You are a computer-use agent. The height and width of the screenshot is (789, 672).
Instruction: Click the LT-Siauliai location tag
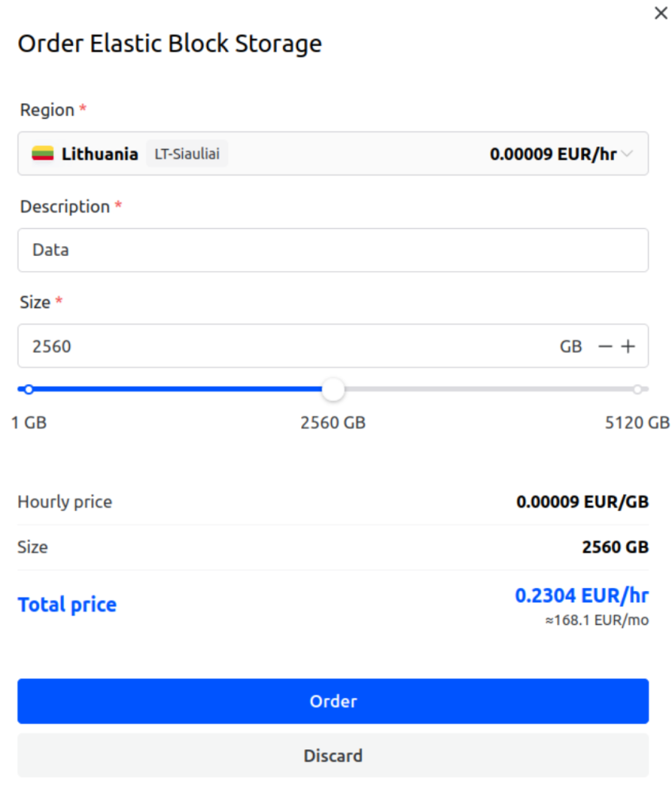point(187,154)
